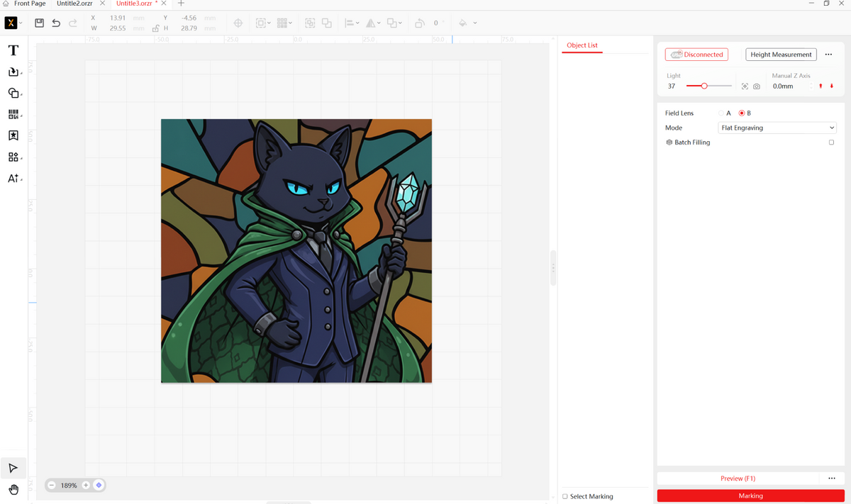The width and height of the screenshot is (851, 504).
Task: Open the material library icon in sidebar
Action: (x=13, y=135)
